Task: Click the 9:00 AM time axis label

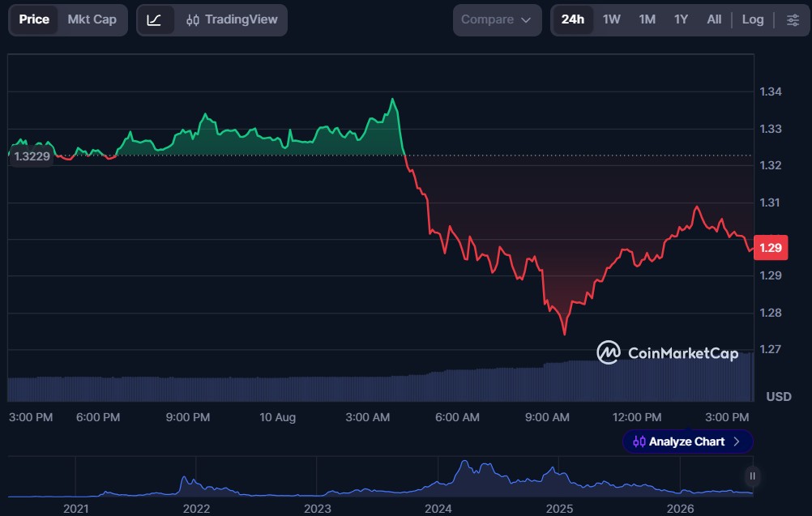Action: (547, 417)
